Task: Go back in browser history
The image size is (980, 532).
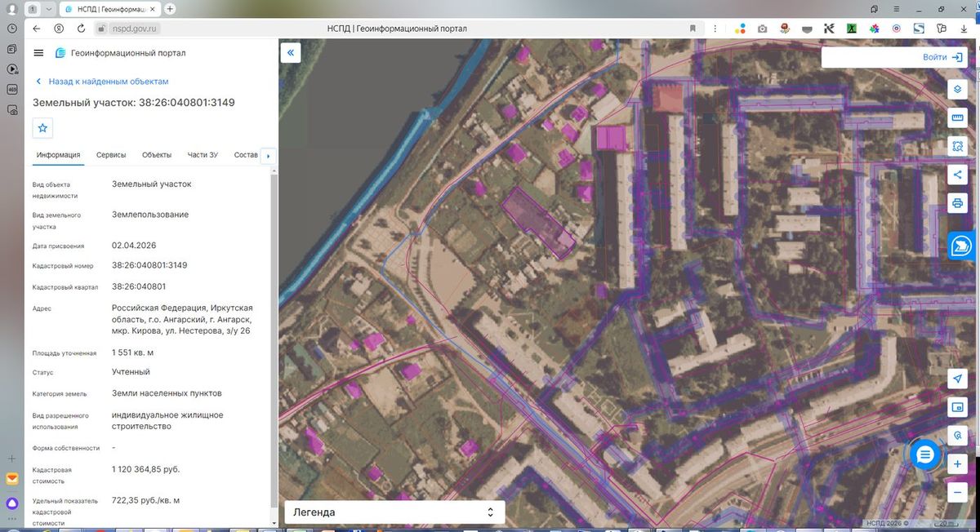Action: pyautogui.click(x=36, y=29)
